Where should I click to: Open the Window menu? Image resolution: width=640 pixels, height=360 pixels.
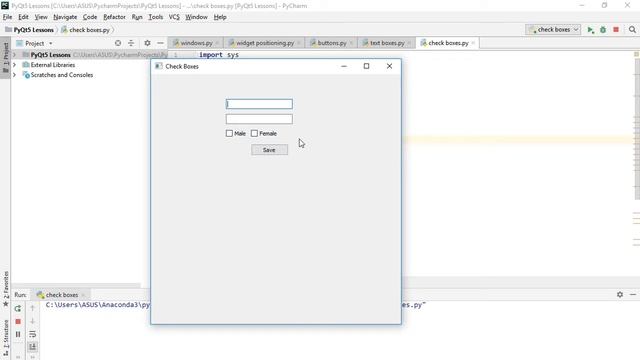pos(196,17)
